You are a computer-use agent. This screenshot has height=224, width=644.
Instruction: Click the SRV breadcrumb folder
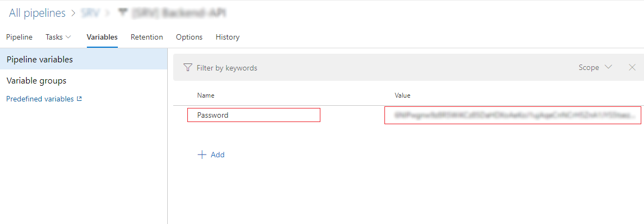(x=90, y=14)
